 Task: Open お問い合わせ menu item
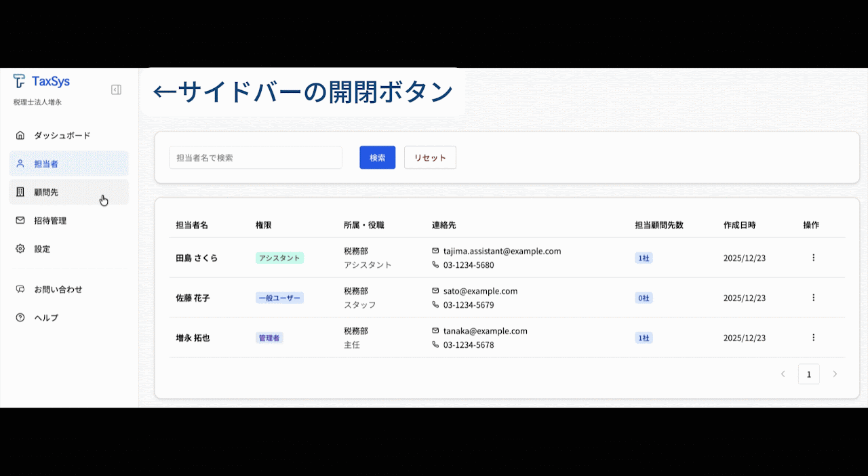(68, 290)
